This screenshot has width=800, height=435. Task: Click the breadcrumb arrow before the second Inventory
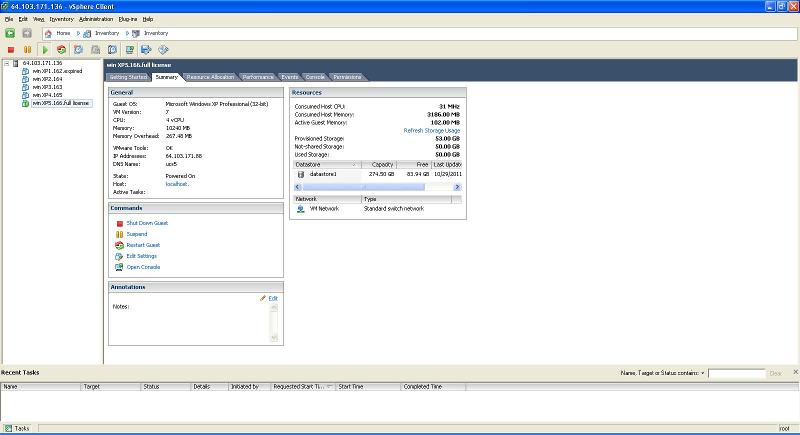[x=127, y=33]
